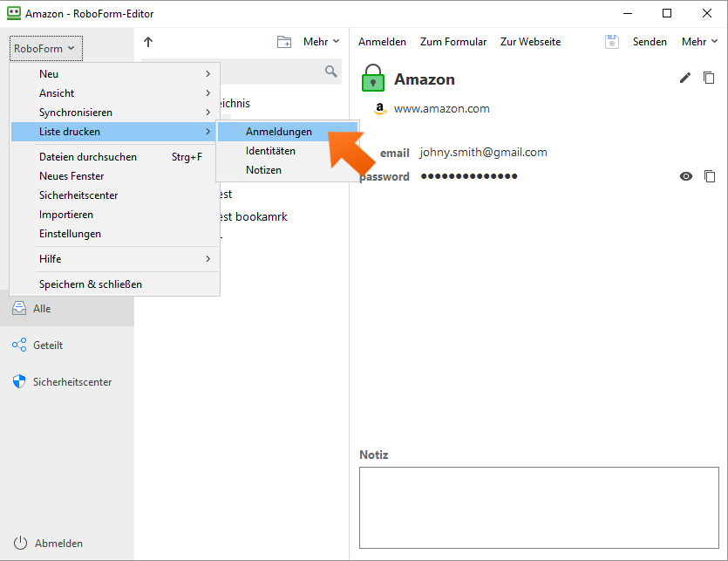Expand Hilfe submenu arrow
The image size is (728, 561).
(208, 259)
